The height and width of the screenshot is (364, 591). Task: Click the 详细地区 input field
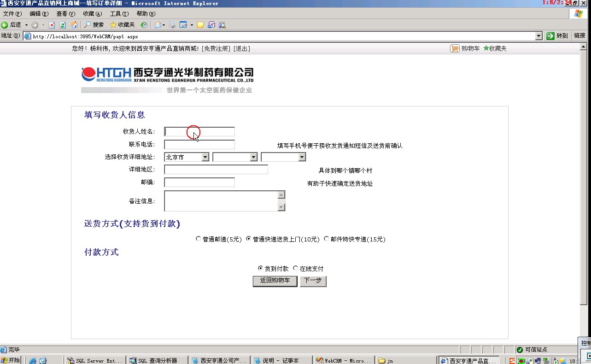pyautogui.click(x=216, y=170)
